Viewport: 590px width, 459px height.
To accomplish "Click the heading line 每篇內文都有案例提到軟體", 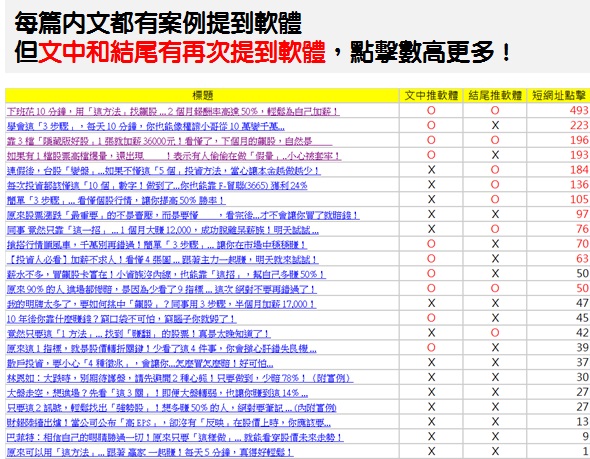I will (x=158, y=23).
